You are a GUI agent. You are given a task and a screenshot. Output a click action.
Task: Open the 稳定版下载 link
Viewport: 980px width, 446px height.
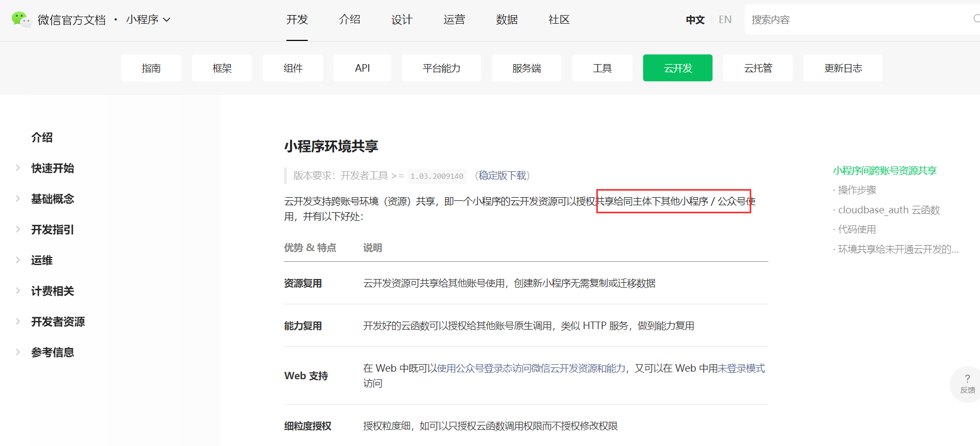[x=503, y=176]
